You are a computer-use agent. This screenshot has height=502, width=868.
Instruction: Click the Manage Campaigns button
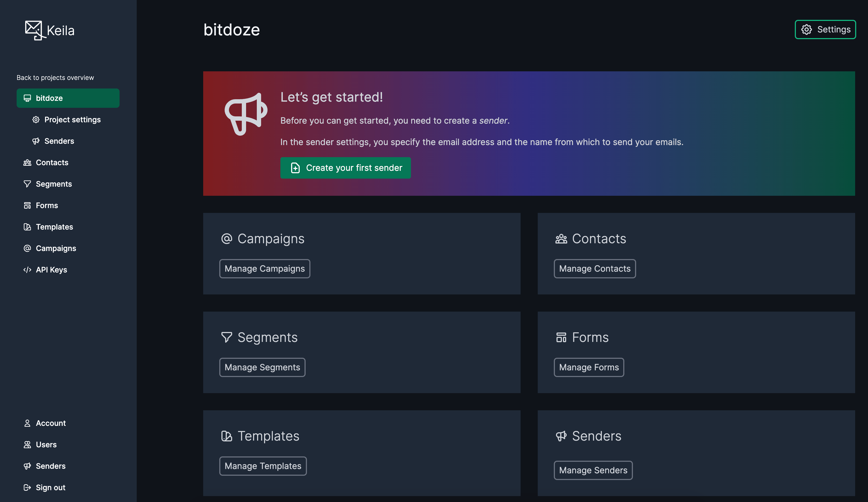pyautogui.click(x=265, y=268)
